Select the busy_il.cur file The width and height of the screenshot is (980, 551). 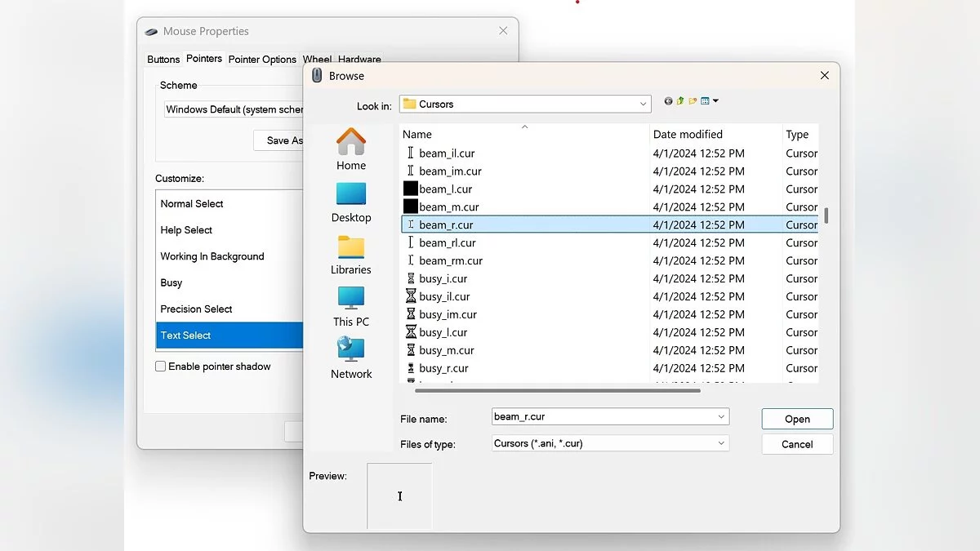click(444, 296)
